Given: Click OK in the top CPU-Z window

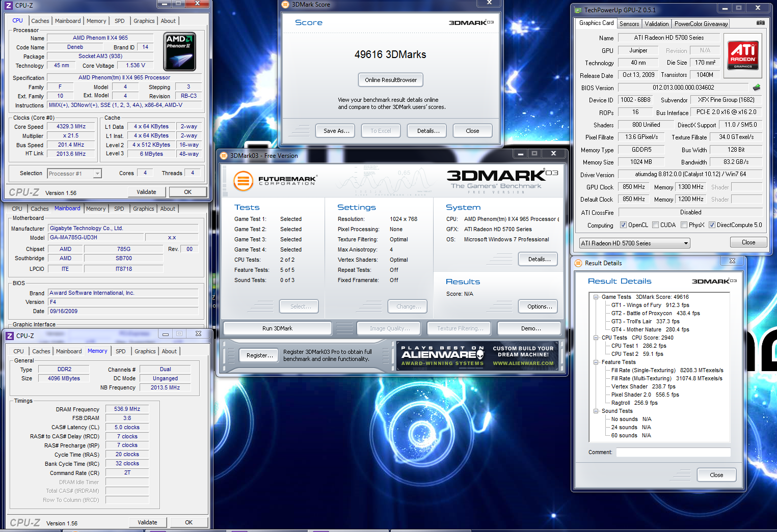Looking at the screenshot, I should click(187, 192).
